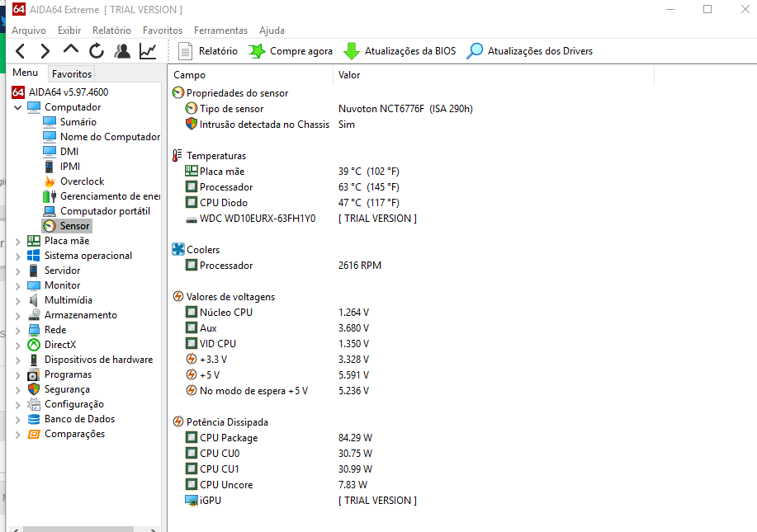Select the Núcleo CPU voltage row
The image size is (757, 532).
click(277, 313)
